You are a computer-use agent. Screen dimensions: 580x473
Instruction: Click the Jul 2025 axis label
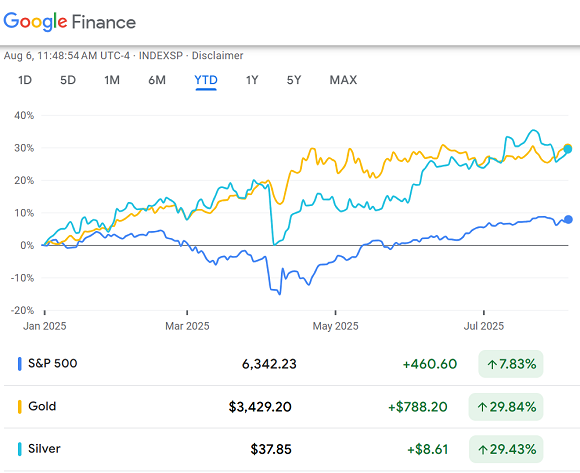[x=484, y=326]
